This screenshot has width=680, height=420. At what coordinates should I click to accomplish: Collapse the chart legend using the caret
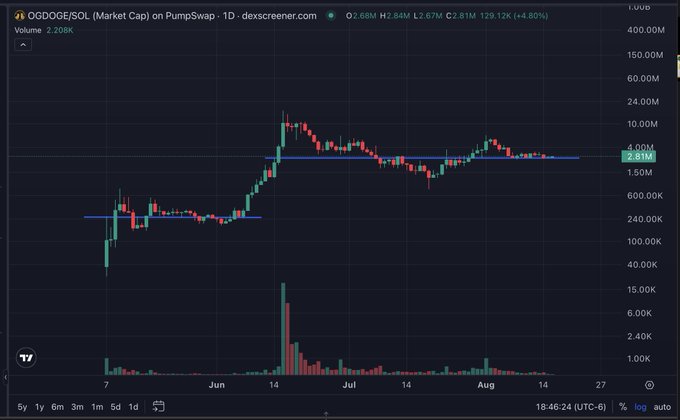pos(23,45)
